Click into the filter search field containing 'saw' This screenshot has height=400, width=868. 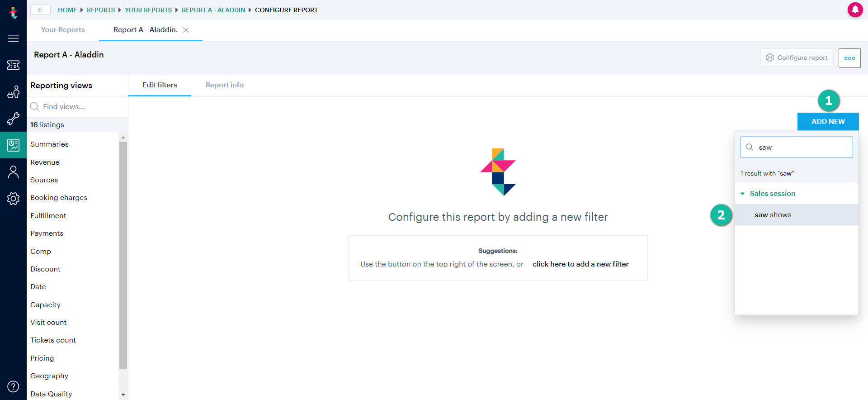click(x=797, y=147)
